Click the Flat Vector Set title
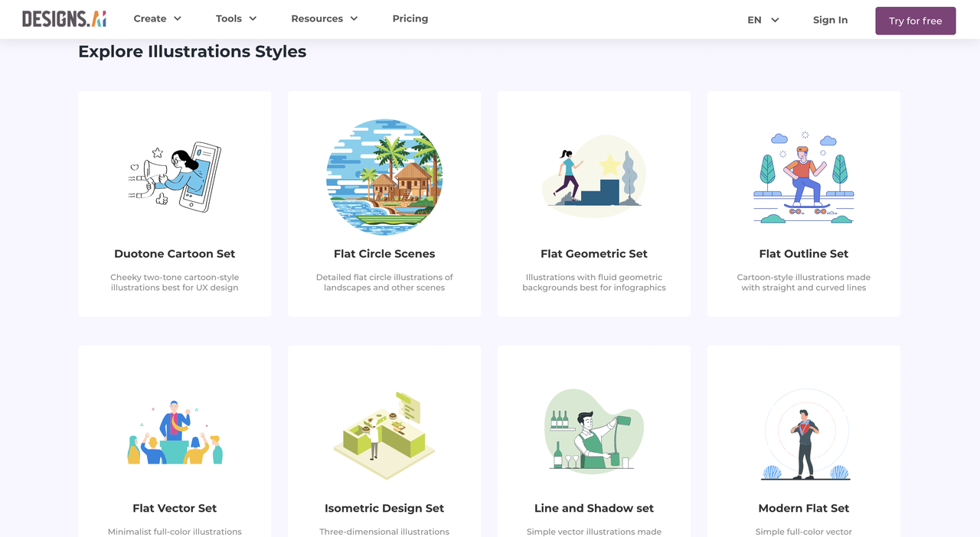Screen dimensions: 980x537 click(x=175, y=509)
